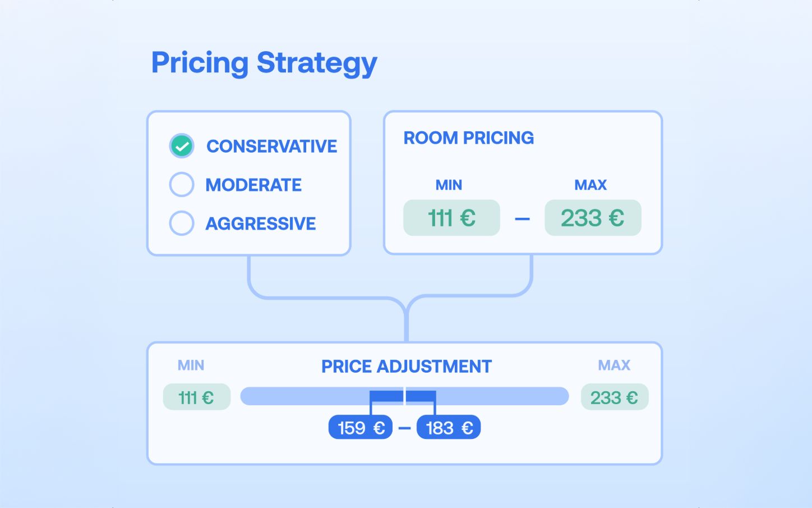Image resolution: width=812 pixels, height=508 pixels.
Task: Select the Moderate radio button
Action: 182,185
